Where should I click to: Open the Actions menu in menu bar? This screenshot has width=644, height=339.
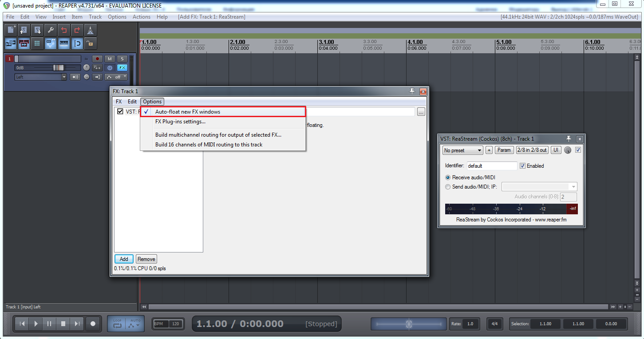pyautogui.click(x=142, y=17)
